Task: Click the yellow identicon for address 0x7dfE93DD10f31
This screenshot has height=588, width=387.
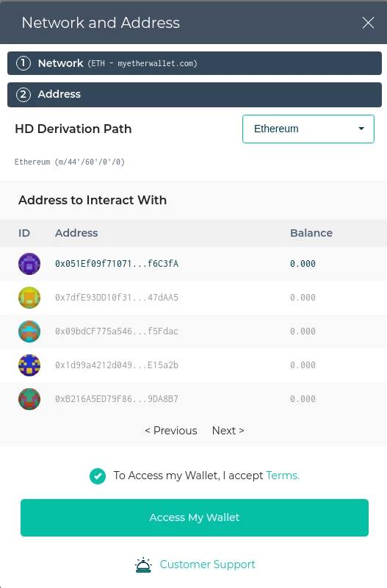Action: [29, 298]
